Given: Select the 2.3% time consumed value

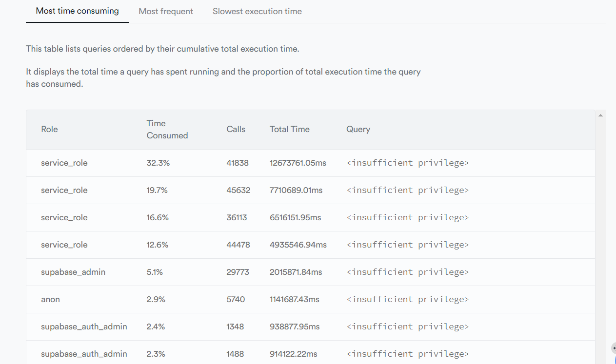Looking at the screenshot, I should click(156, 354).
